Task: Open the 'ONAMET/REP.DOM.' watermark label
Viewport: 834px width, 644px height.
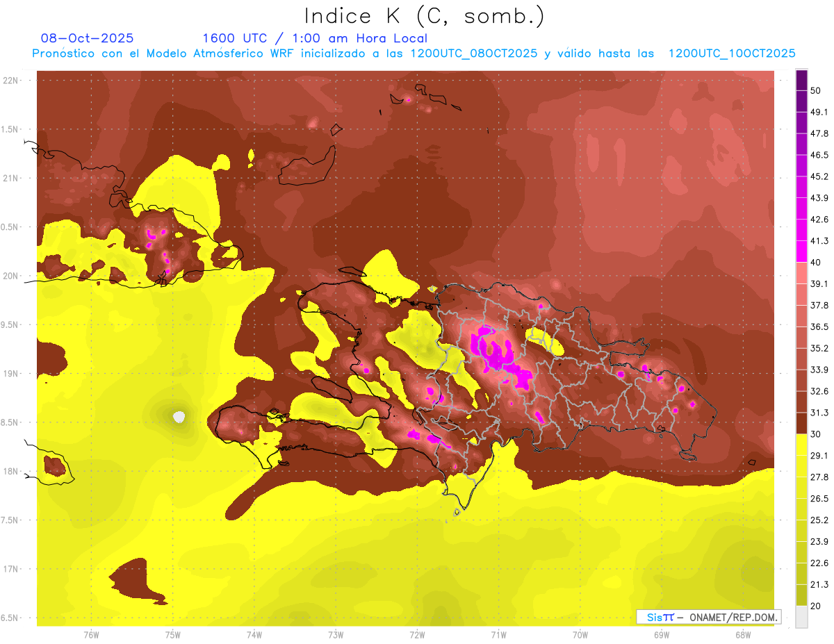Action: [x=729, y=617]
